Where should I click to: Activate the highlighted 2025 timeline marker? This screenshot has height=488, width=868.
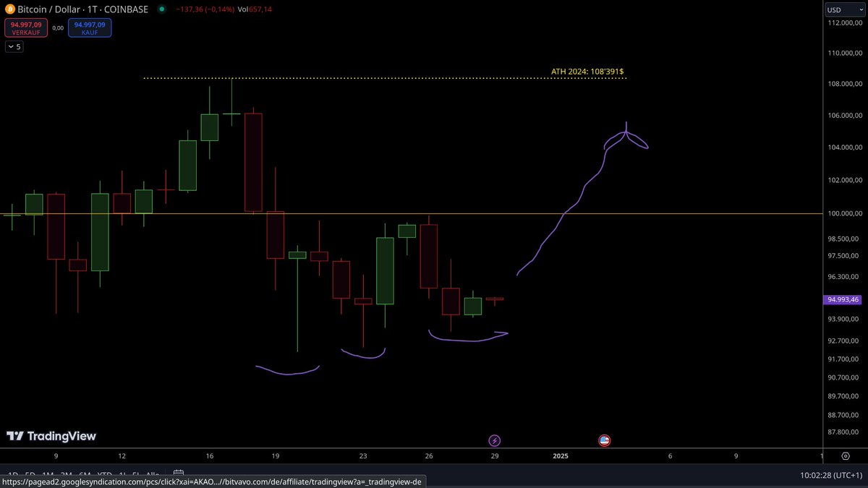tap(561, 455)
